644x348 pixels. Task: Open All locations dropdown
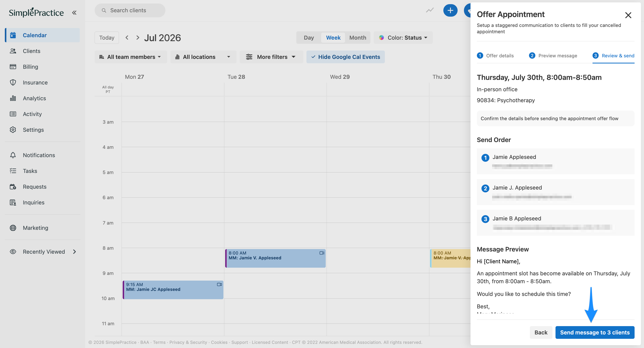click(x=203, y=57)
